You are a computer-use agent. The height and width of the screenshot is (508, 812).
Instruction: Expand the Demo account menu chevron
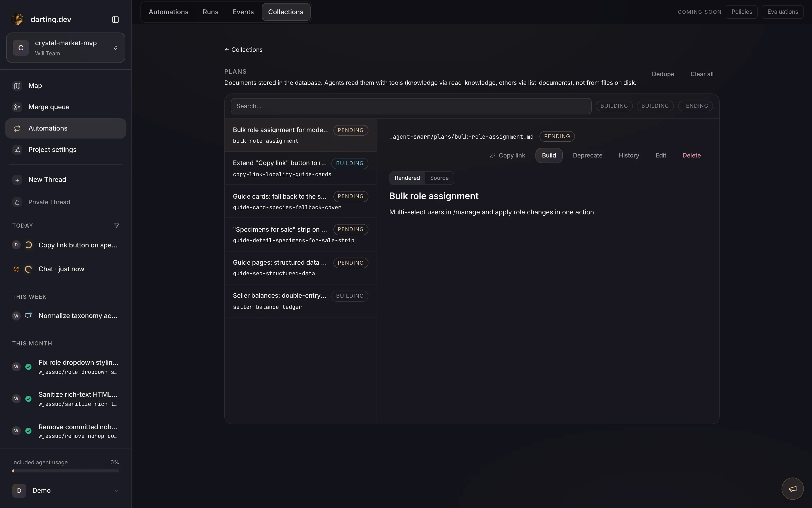tap(116, 490)
